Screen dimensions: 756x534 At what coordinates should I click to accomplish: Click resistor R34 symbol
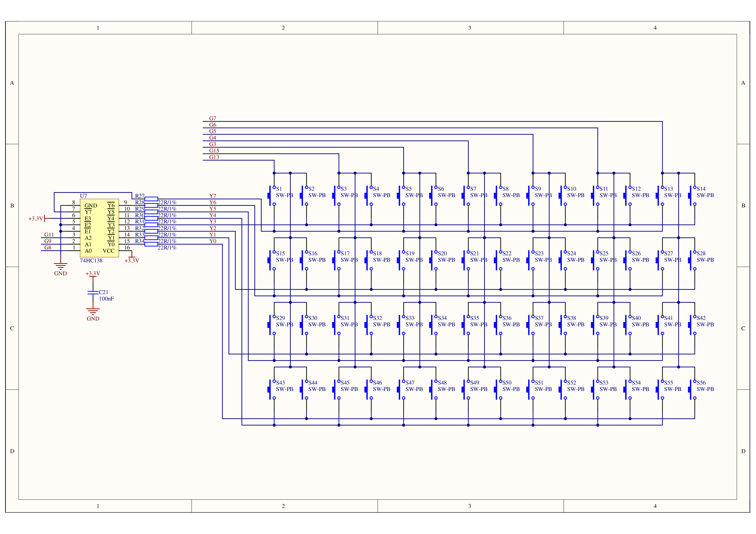[x=151, y=244]
